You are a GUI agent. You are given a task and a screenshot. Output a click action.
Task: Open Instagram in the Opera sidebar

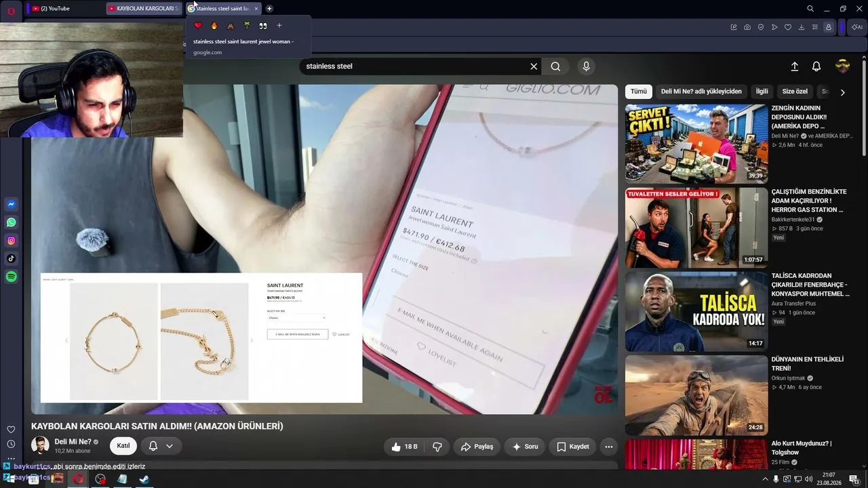tap(12, 241)
